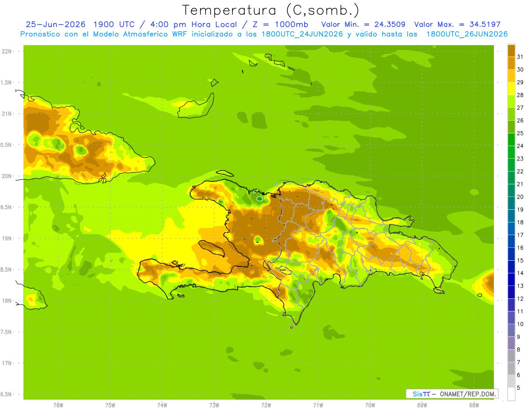Click the colorbar label "24"
The width and height of the screenshot is (532, 411).
coord(520,146)
